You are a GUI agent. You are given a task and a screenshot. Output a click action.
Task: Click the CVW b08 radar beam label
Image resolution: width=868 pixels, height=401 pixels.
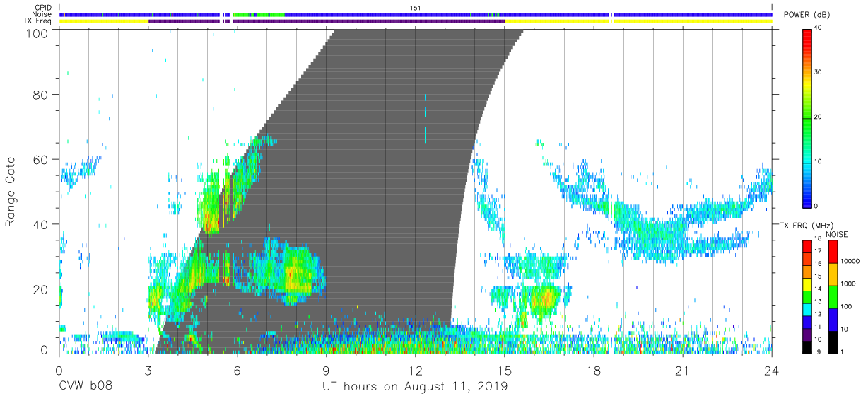85,387
